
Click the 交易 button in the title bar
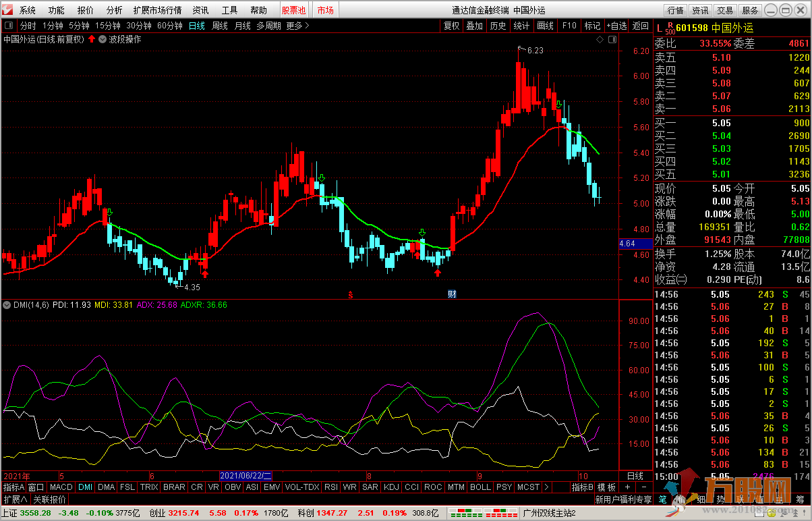[725, 10]
